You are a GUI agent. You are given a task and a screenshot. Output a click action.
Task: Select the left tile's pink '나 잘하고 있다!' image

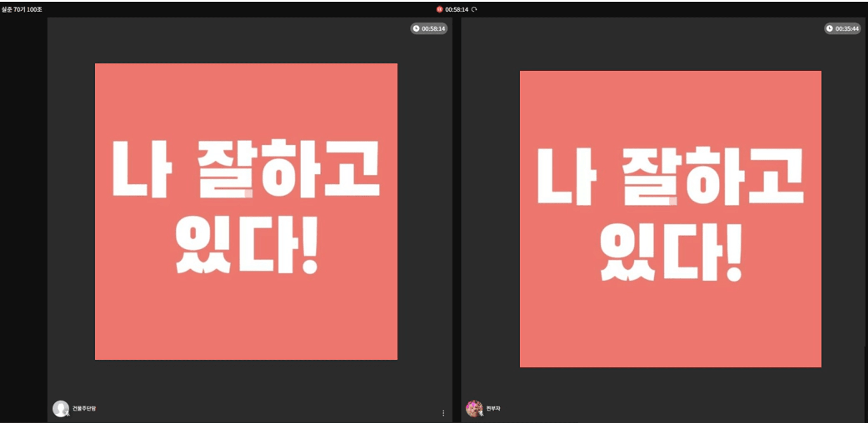246,211
